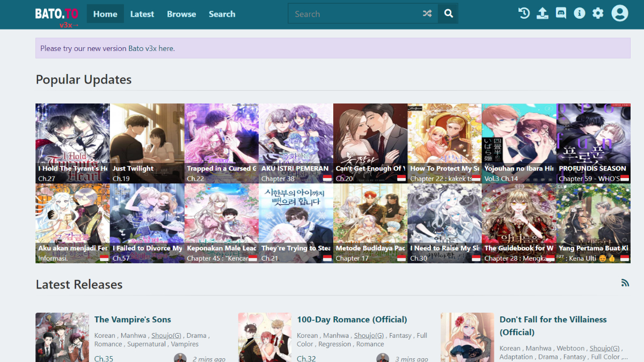Open the settings gear icon
The width and height of the screenshot is (644, 362).
598,13
